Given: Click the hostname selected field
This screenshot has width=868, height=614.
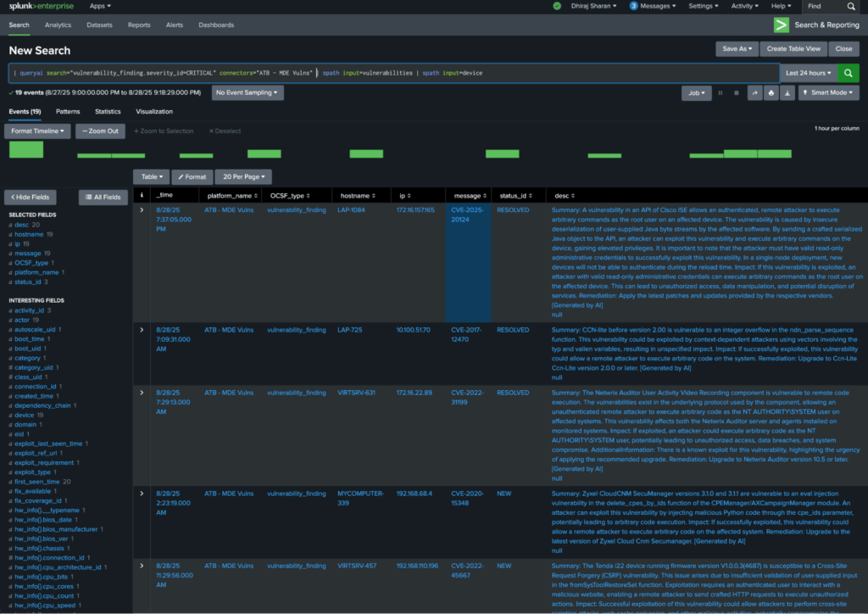Looking at the screenshot, I should pos(29,235).
